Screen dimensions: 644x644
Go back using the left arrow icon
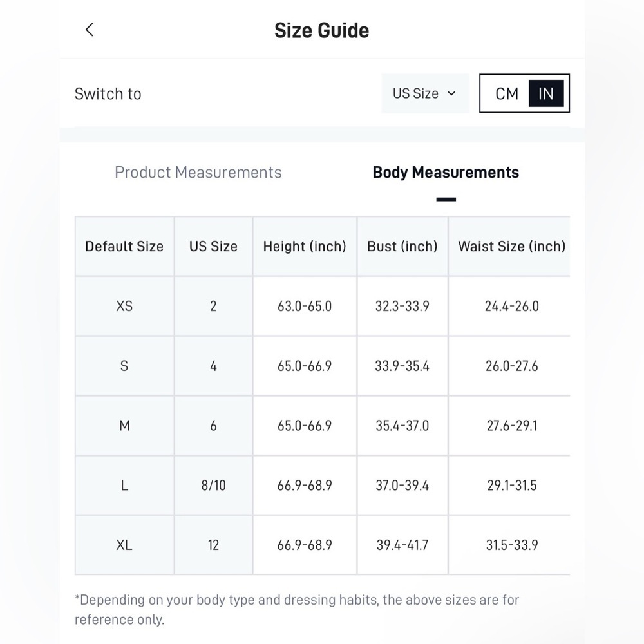click(90, 30)
